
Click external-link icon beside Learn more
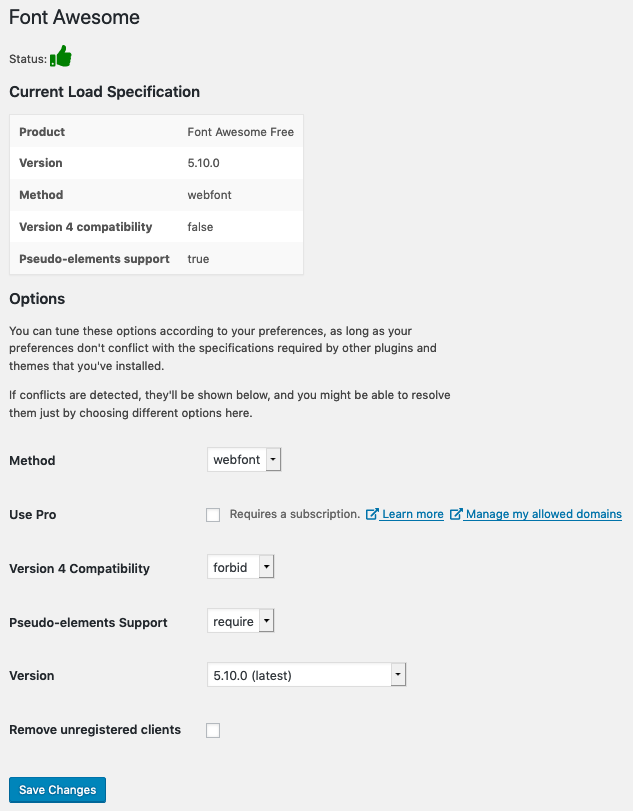[372, 514]
